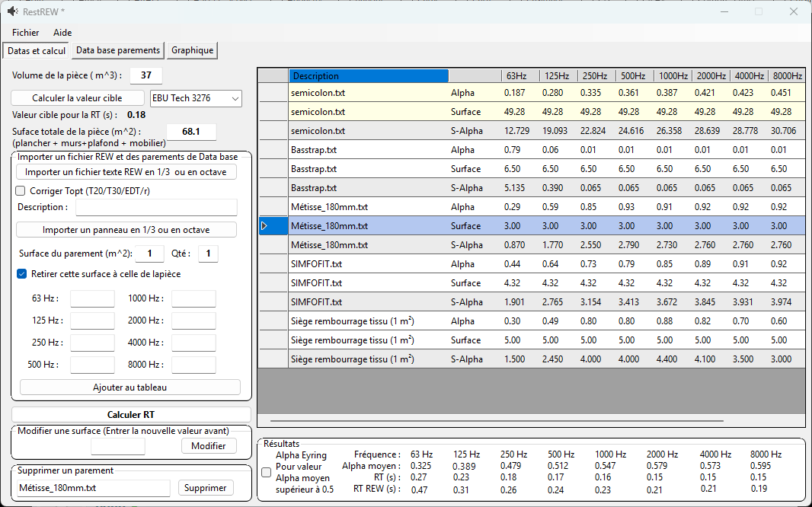
Task: Click the Description column header
Action: pos(369,76)
